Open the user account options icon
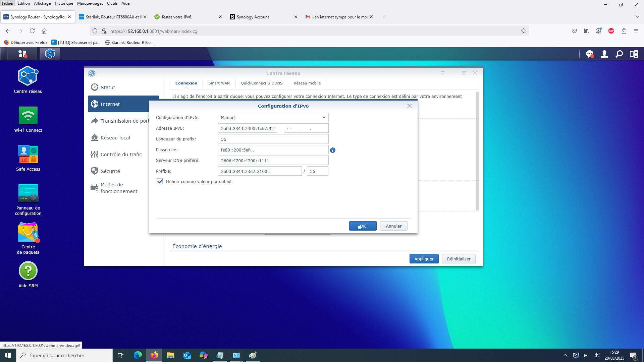This screenshot has width=644, height=362. (604, 54)
